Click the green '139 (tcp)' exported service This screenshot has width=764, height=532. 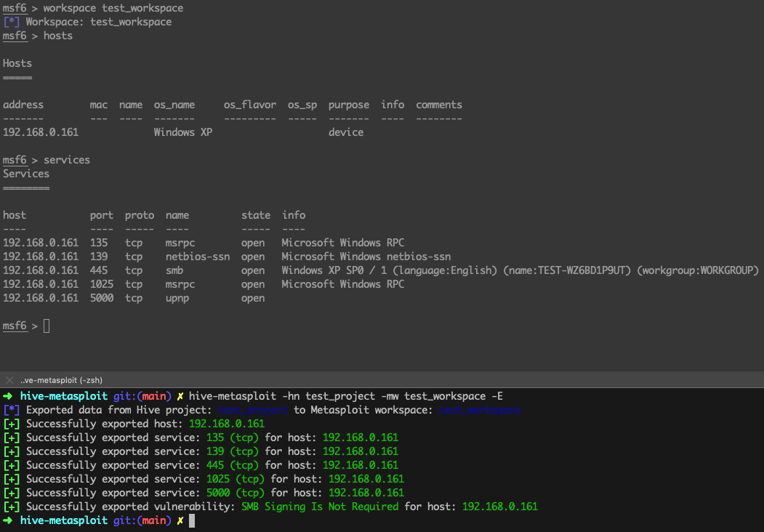click(232, 451)
